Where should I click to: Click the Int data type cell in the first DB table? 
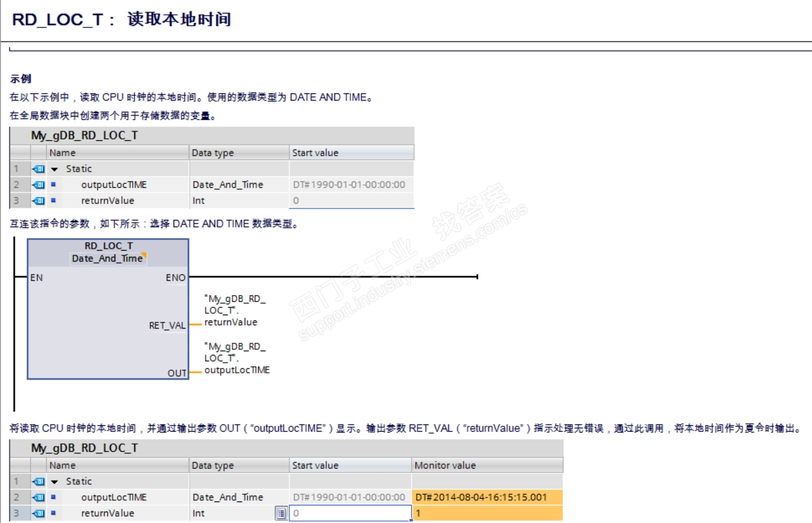[198, 200]
